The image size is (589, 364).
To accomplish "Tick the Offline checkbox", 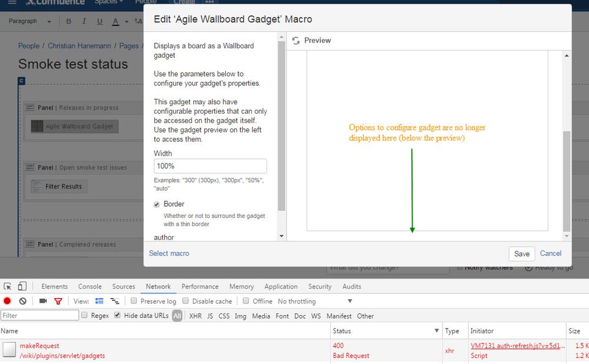I will [246, 300].
